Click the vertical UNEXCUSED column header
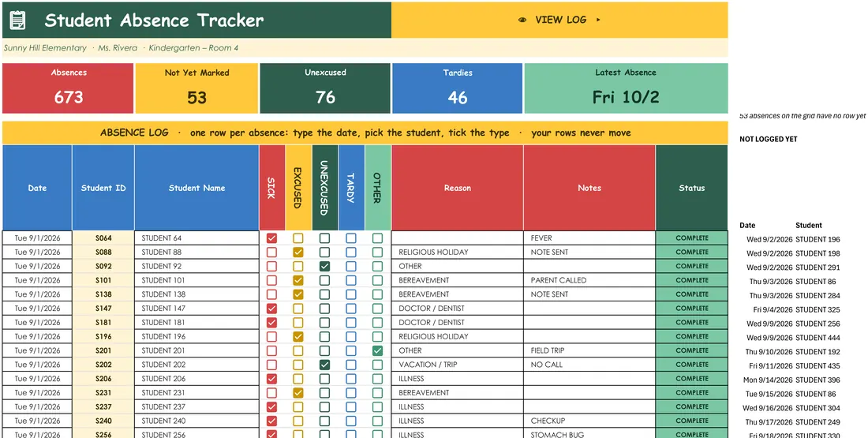868x438 pixels. (324, 188)
